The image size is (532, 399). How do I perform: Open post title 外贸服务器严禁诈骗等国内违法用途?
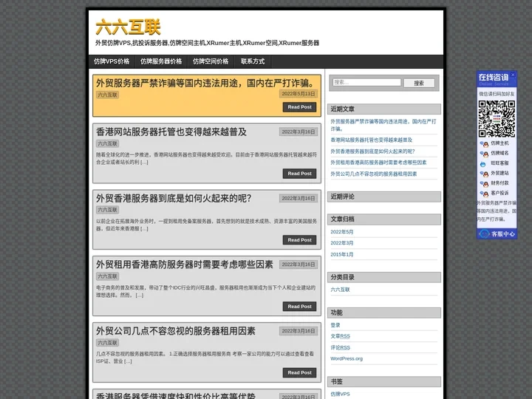pos(205,83)
